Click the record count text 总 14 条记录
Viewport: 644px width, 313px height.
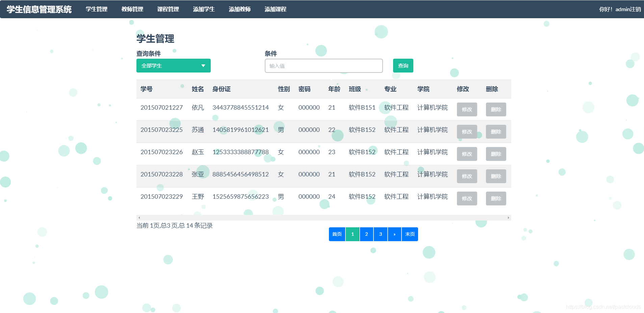tap(196, 225)
